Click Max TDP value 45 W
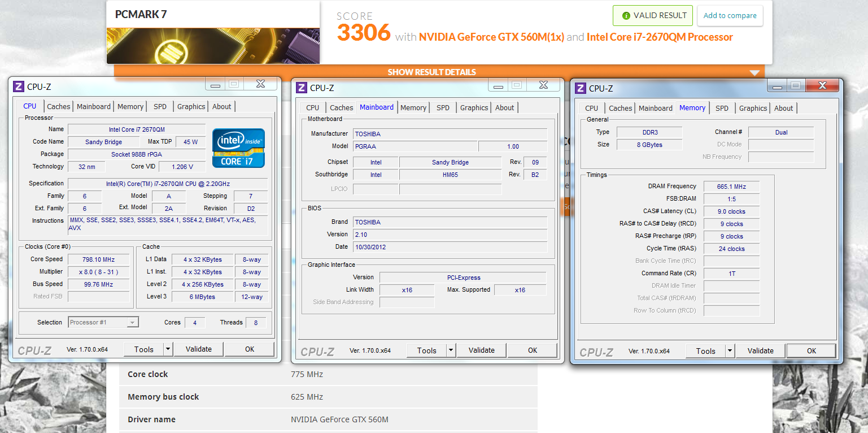 [190, 142]
